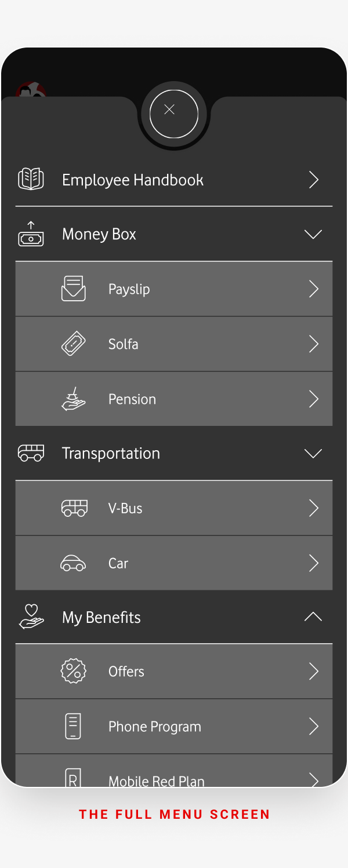Close the menu with the X button
The width and height of the screenshot is (348, 868).
pos(174,114)
